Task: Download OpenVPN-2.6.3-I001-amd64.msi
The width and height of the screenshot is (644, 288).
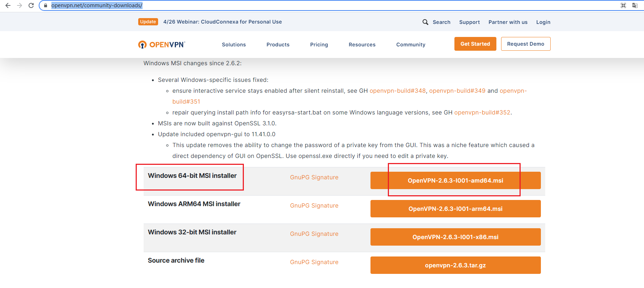Action: pos(456,180)
